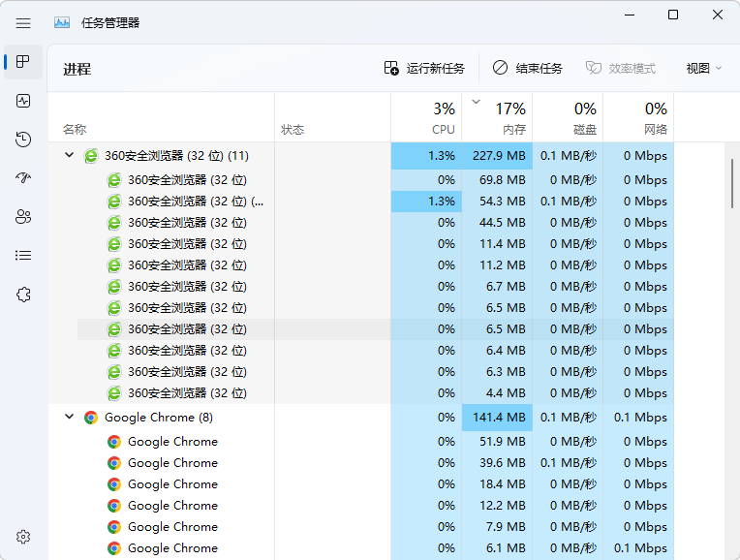Image resolution: width=740 pixels, height=560 pixels.
Task: Open the Details page in sidebar
Action: point(23,256)
